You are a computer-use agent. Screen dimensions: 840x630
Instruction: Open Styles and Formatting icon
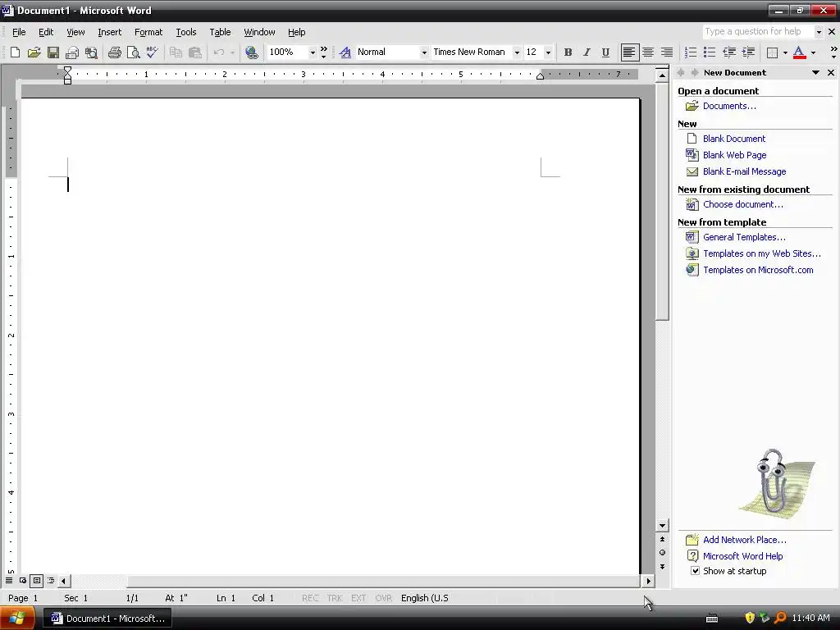[345, 52]
